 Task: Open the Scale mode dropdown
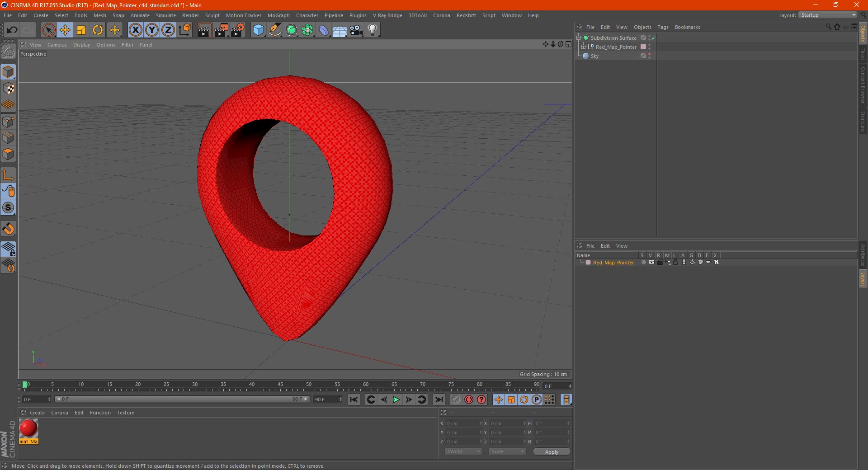pyautogui.click(x=507, y=451)
